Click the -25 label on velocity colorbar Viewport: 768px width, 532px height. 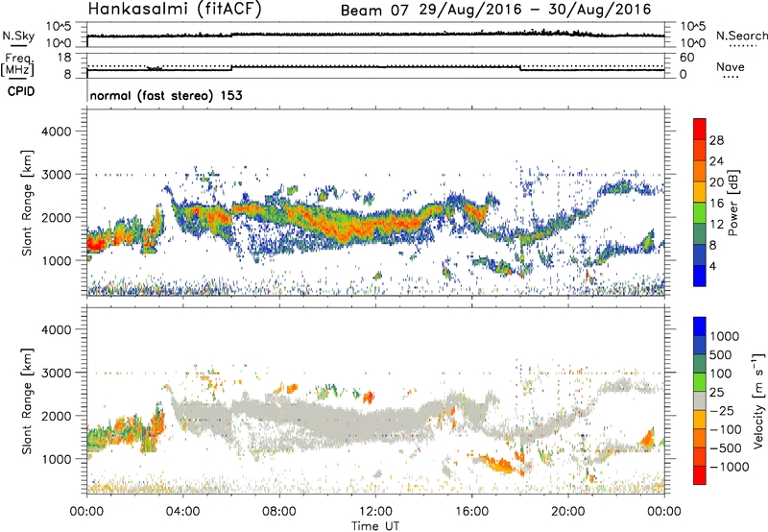(x=722, y=412)
